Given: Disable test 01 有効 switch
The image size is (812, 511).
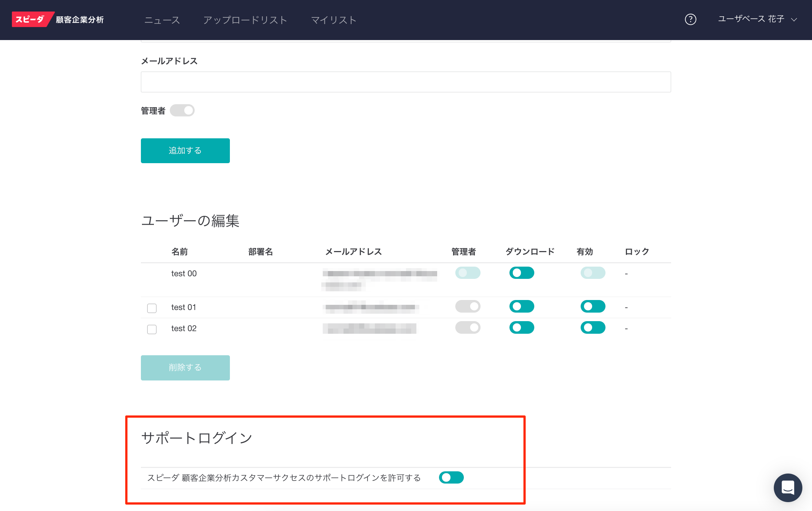Looking at the screenshot, I should coord(593,306).
